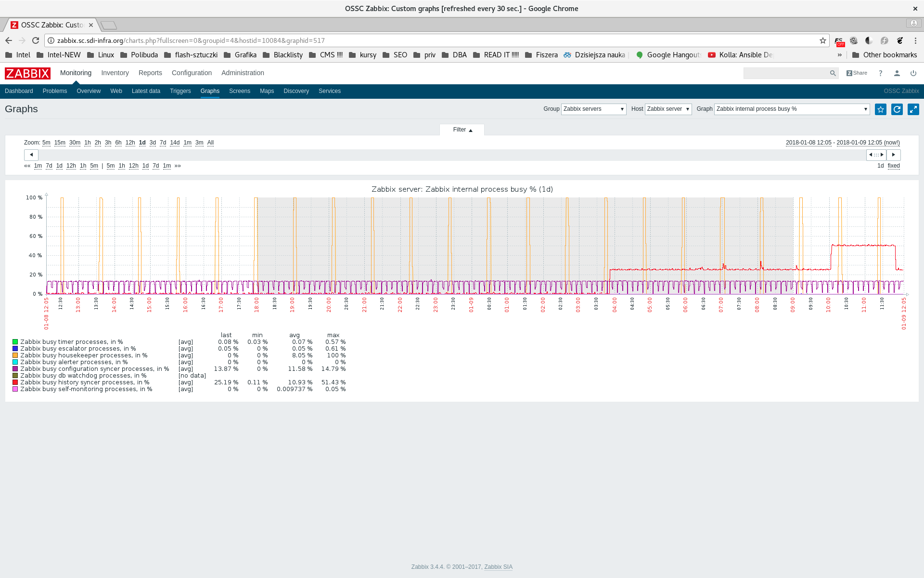Click the Zabbix logo
This screenshot has width=924, height=578.
[27, 73]
